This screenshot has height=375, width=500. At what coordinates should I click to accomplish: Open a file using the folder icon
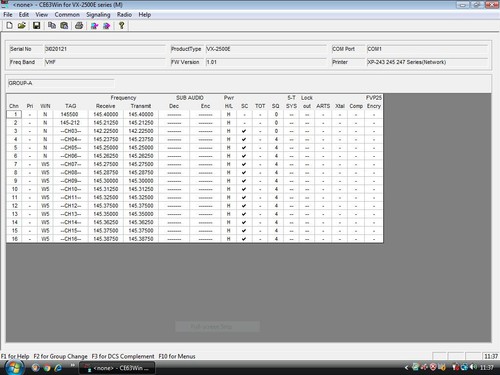pyautogui.click(x=22, y=25)
